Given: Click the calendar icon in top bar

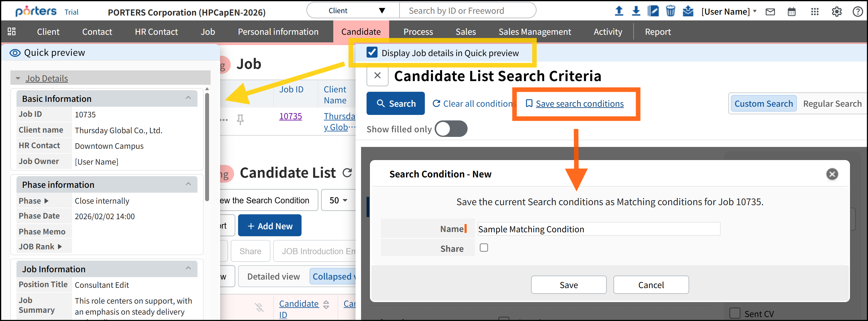Looking at the screenshot, I should point(791,12).
